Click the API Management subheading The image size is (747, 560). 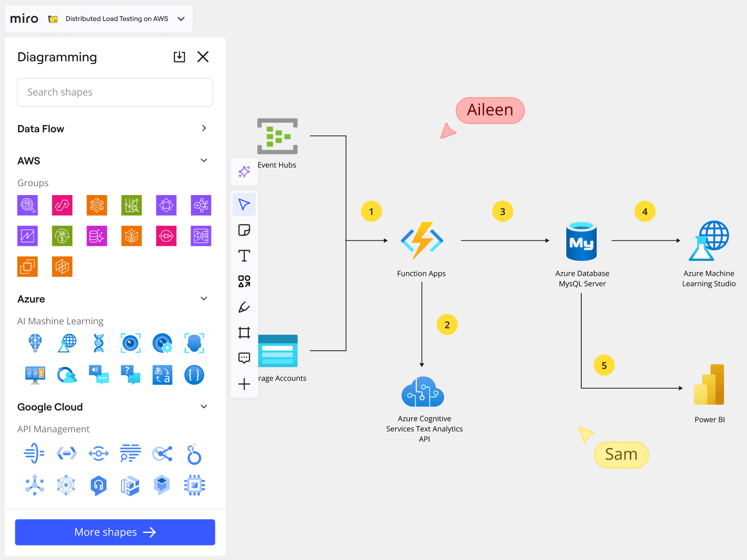pos(53,429)
